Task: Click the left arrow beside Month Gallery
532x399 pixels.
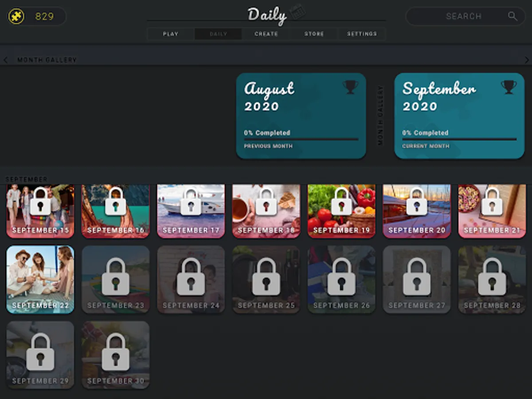Action: click(x=5, y=60)
